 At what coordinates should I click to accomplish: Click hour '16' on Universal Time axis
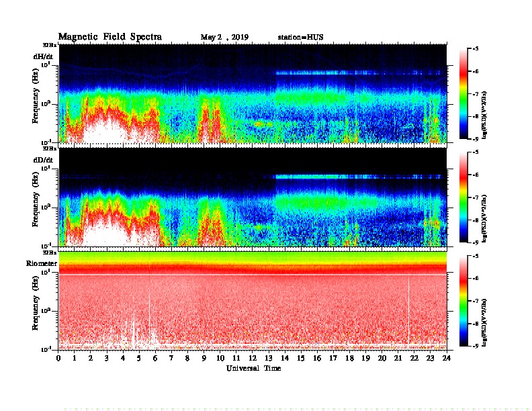click(317, 358)
